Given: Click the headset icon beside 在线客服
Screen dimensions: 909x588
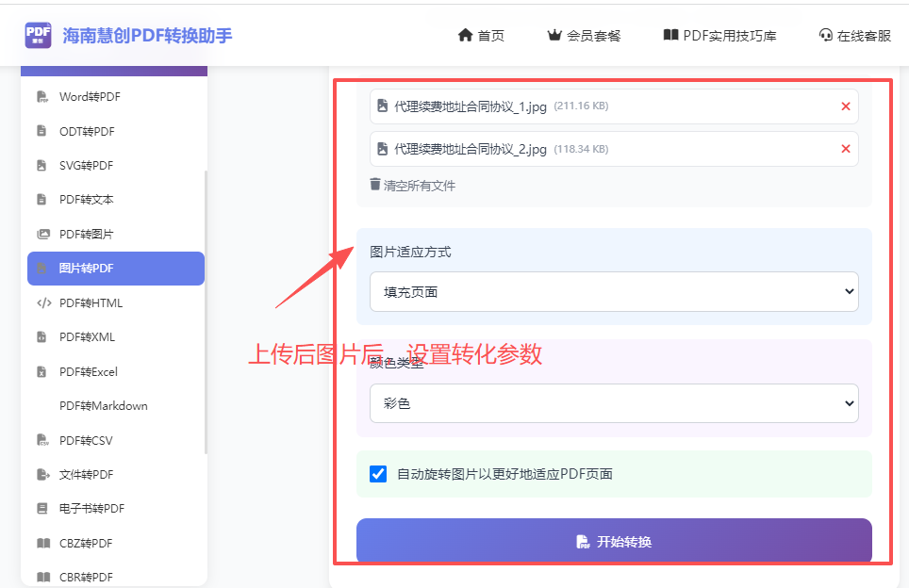Looking at the screenshot, I should (825, 36).
